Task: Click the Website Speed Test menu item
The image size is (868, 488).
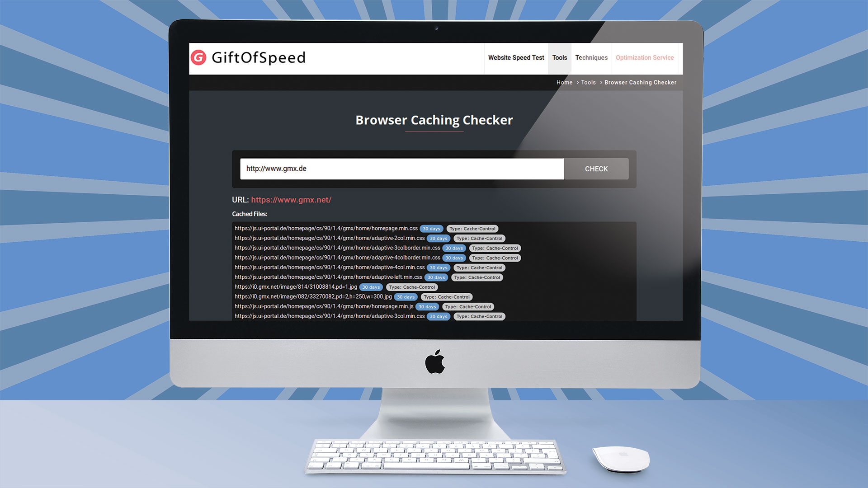Action: 514,58
